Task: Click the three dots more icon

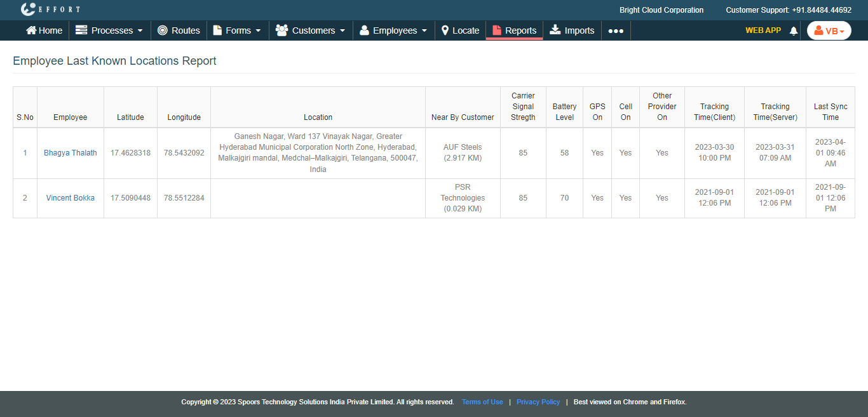Action: point(616,31)
